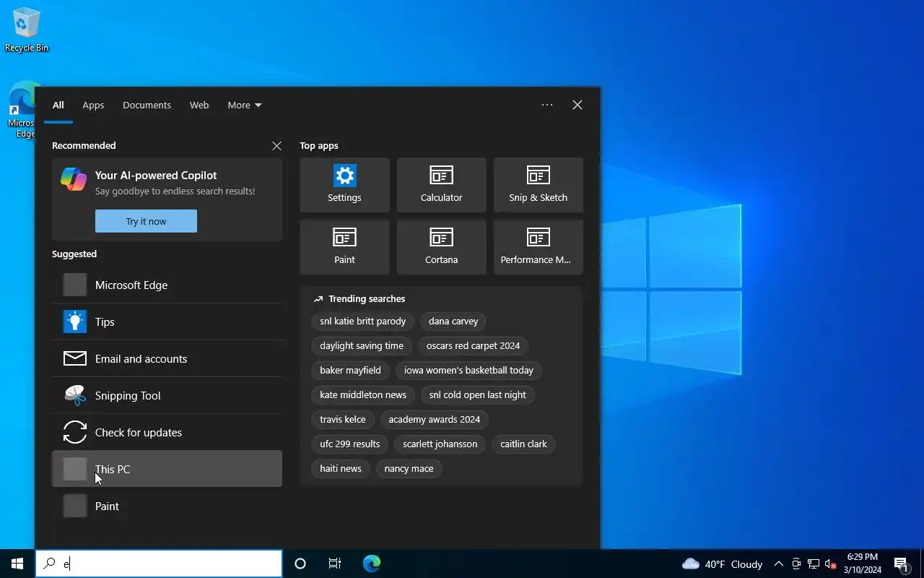Launch Snip & Sketch tile
This screenshot has width=924, height=578.
click(538, 185)
